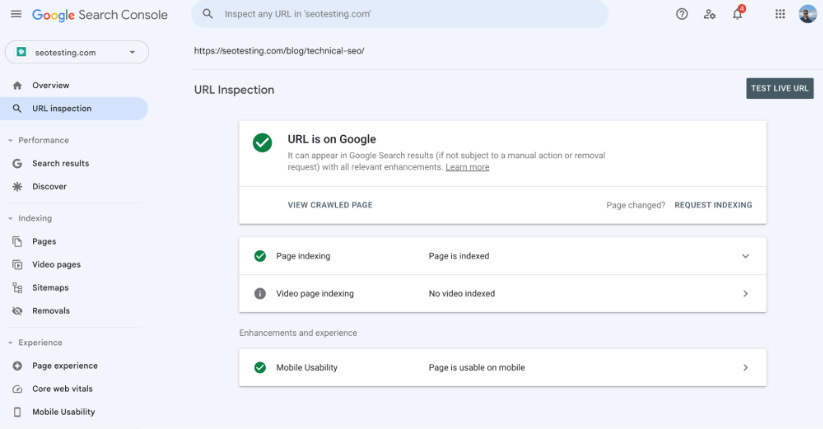The image size is (823, 429).
Task: Open the Removals tool
Action: pyautogui.click(x=51, y=311)
